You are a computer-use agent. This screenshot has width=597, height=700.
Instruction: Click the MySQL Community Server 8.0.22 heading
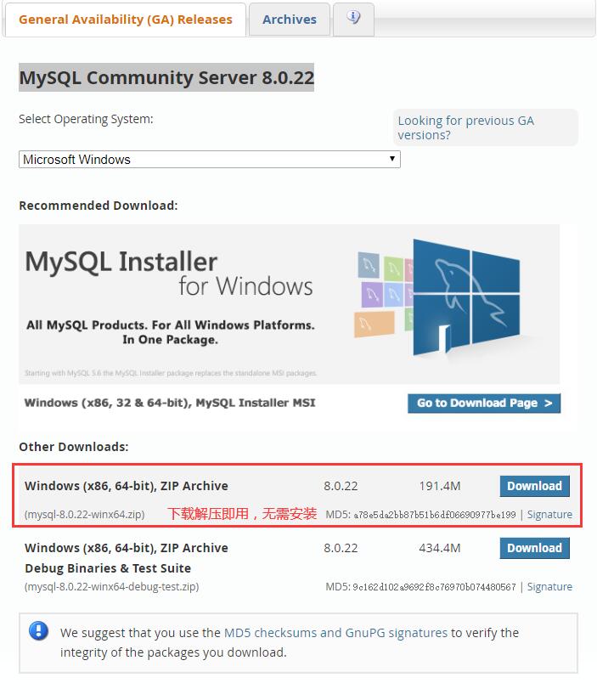pyautogui.click(x=166, y=78)
